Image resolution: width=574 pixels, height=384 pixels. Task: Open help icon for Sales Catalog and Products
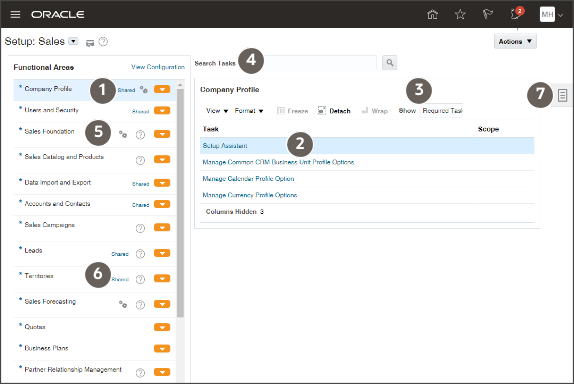tap(140, 160)
